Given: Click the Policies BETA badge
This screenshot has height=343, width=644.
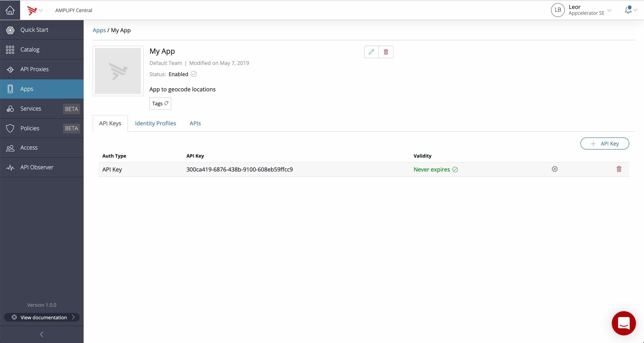Looking at the screenshot, I should (72, 129).
